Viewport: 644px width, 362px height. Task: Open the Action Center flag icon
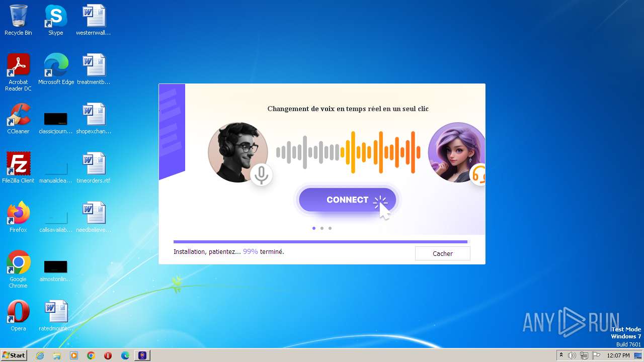pyautogui.click(x=596, y=355)
